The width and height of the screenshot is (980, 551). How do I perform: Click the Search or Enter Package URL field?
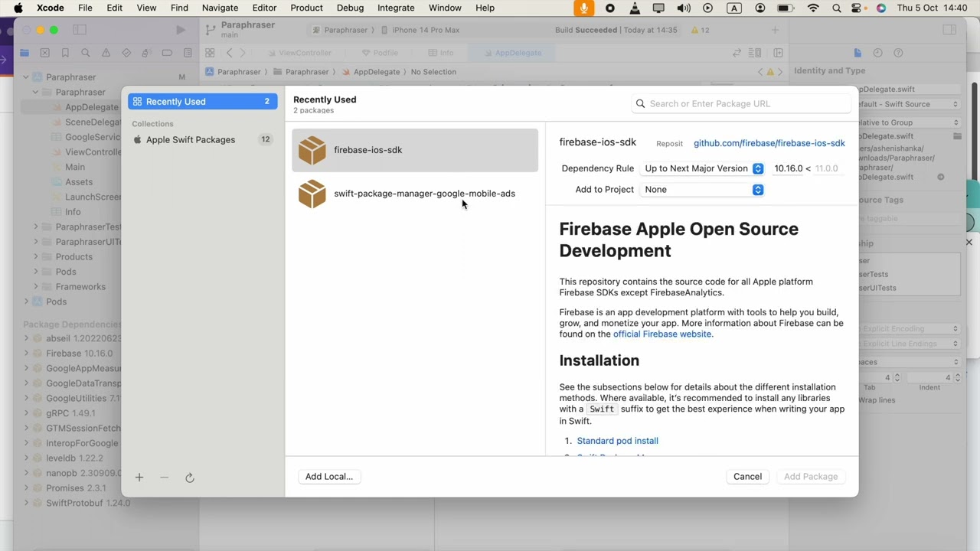pos(741,103)
